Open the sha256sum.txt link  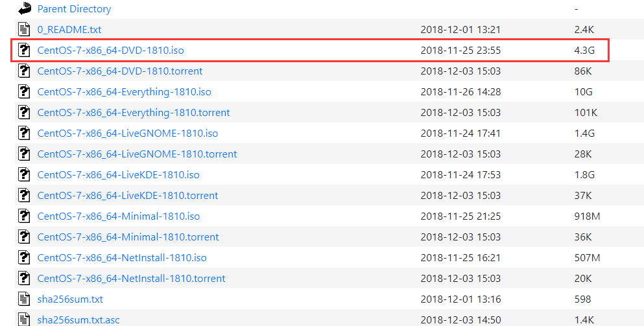tap(70, 299)
